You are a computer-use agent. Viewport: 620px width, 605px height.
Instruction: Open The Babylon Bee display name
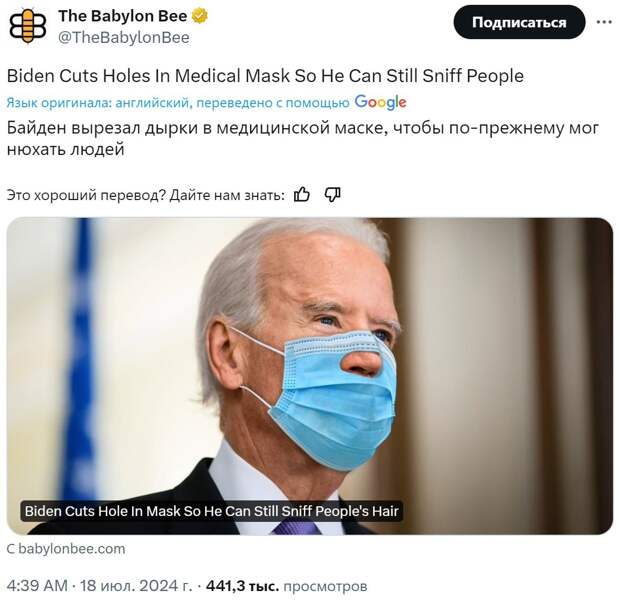[x=123, y=16]
